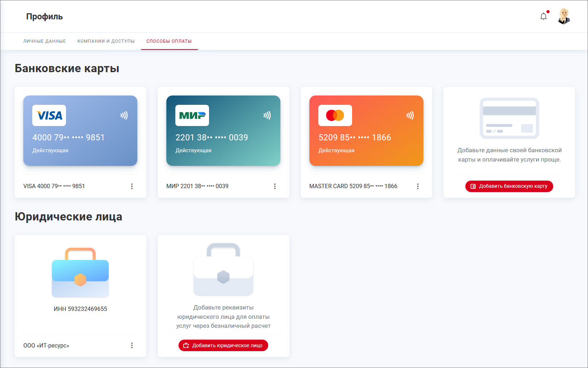588x368 pixels.
Task: Open options menu for MASTER CARD 1866
Action: coord(418,186)
